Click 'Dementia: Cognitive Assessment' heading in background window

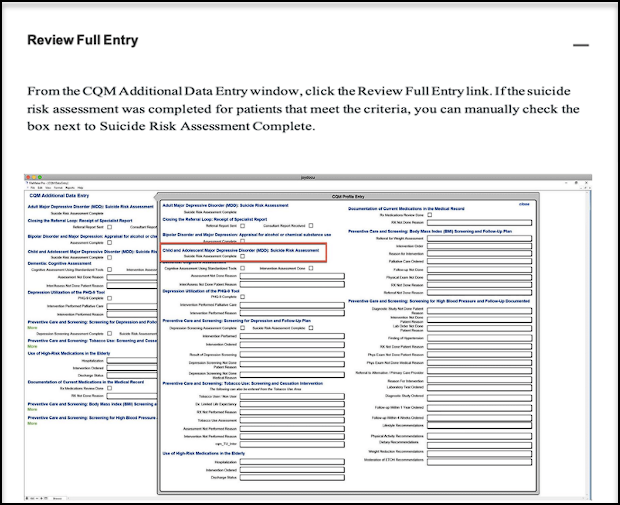click(59, 263)
